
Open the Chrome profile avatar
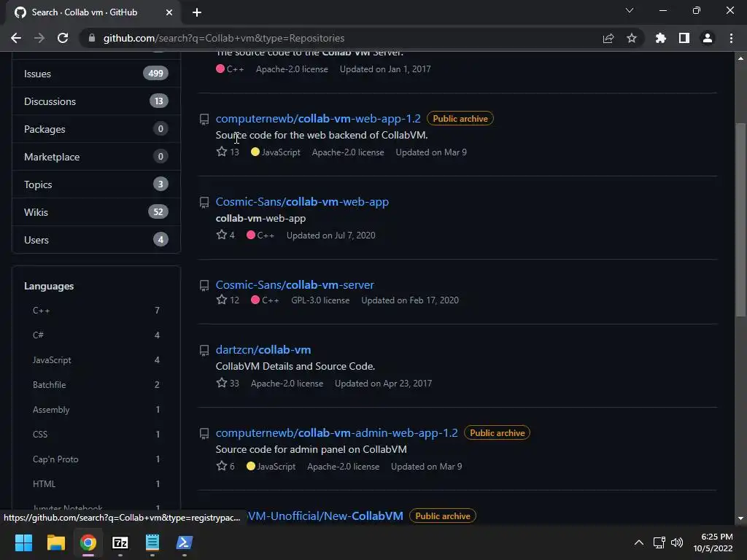(x=708, y=38)
